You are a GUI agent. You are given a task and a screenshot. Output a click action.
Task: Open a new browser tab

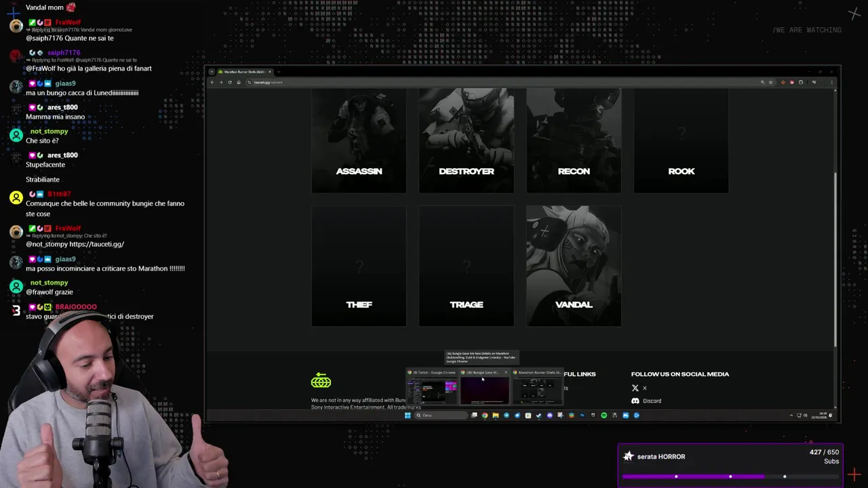(x=279, y=72)
